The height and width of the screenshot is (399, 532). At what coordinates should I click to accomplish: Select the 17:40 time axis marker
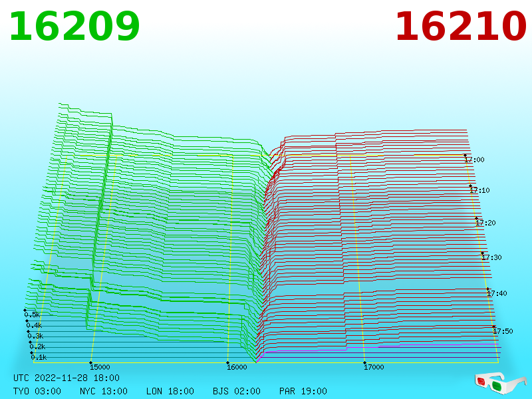pyautogui.click(x=497, y=293)
